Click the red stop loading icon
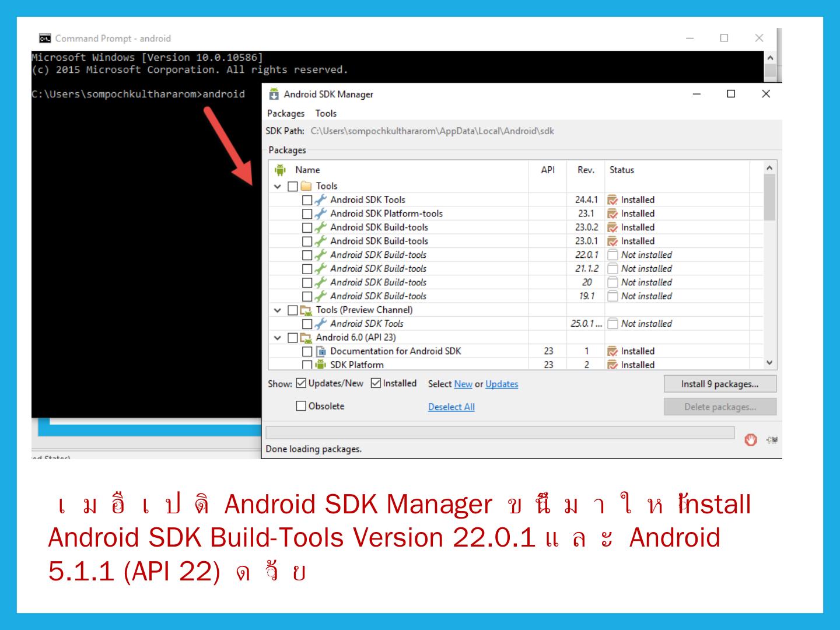 pos(751,440)
